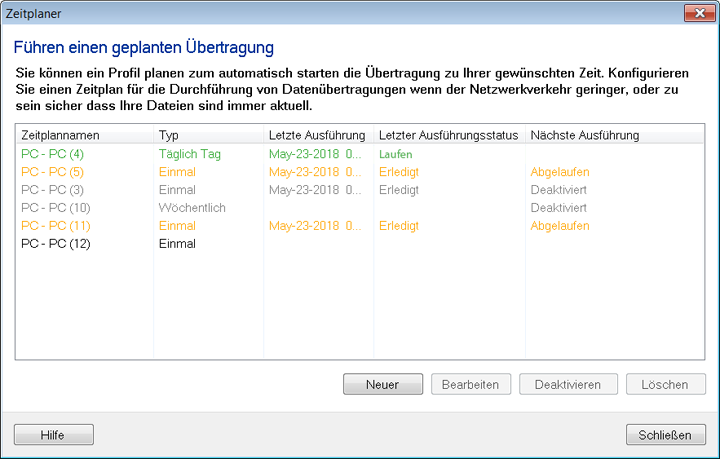Select schedule PC - PC (11)
This screenshot has width=720, height=459.
55,226
